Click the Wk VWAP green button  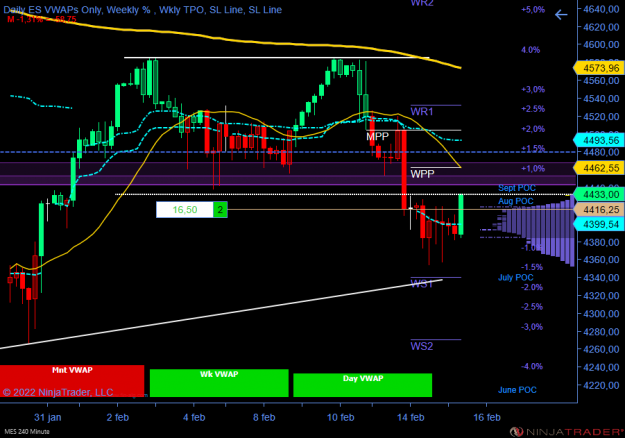(219, 383)
